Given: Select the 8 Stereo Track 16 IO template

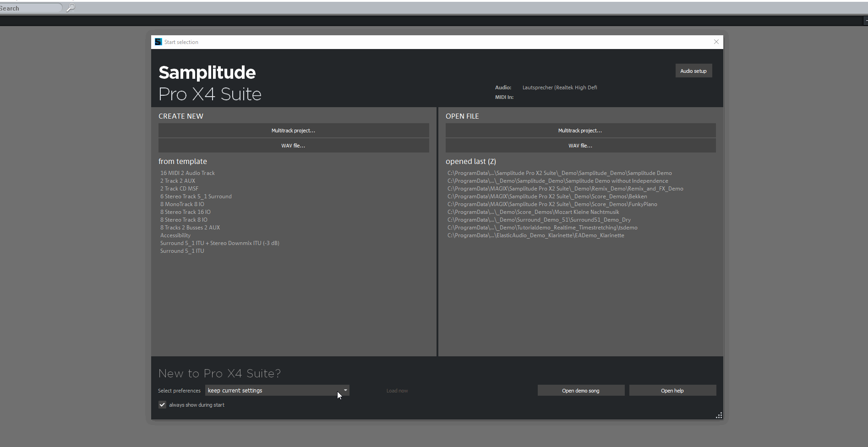Looking at the screenshot, I should [x=186, y=212].
